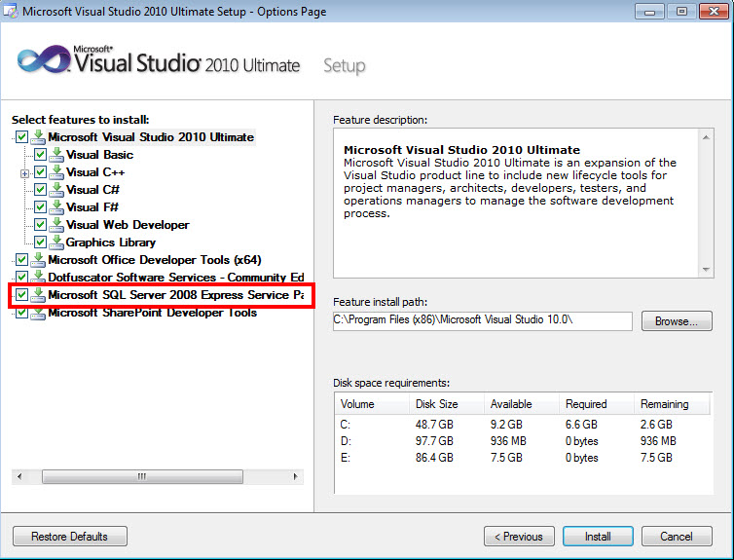The width and height of the screenshot is (734, 560).
Task: Click the install icon beside Visual C#
Action: pyautogui.click(x=56, y=190)
